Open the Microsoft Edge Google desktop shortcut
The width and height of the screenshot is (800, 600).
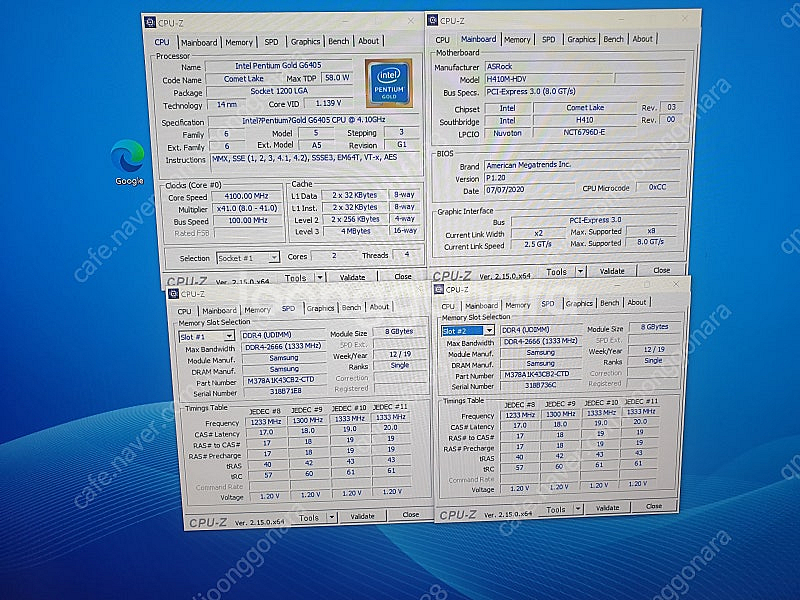pos(128,162)
